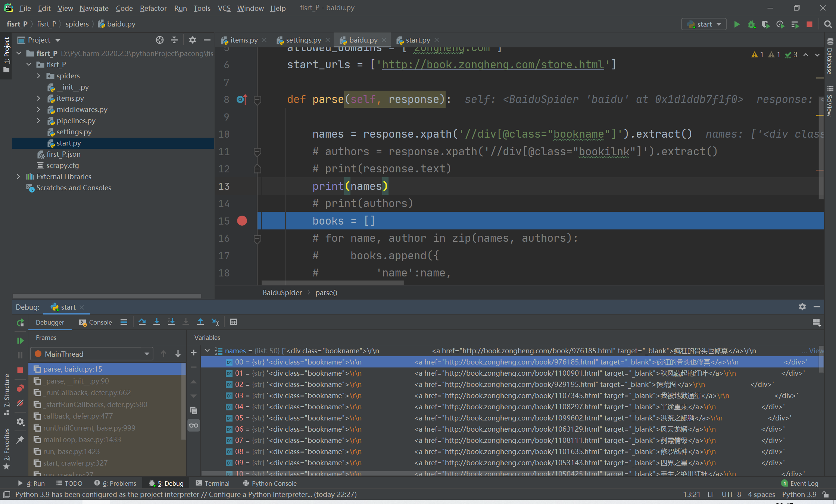Open Search Everywhere magnifier
The width and height of the screenshot is (836, 504).
click(827, 24)
